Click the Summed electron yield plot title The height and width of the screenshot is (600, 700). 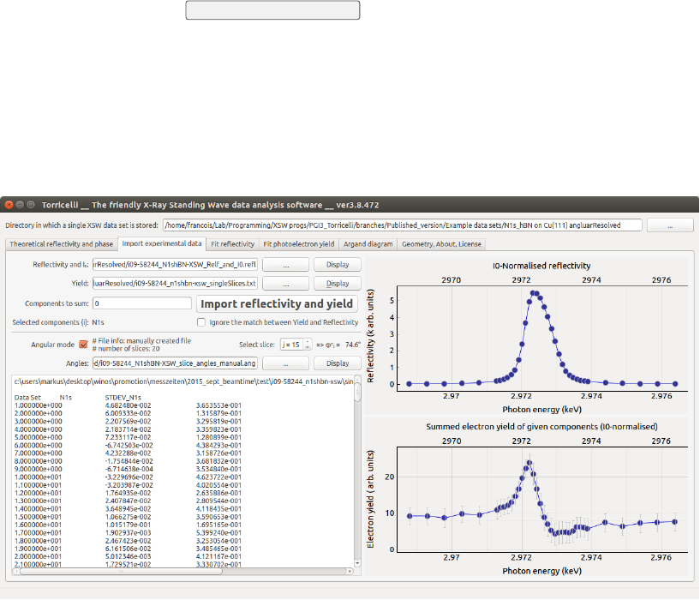pos(541,427)
